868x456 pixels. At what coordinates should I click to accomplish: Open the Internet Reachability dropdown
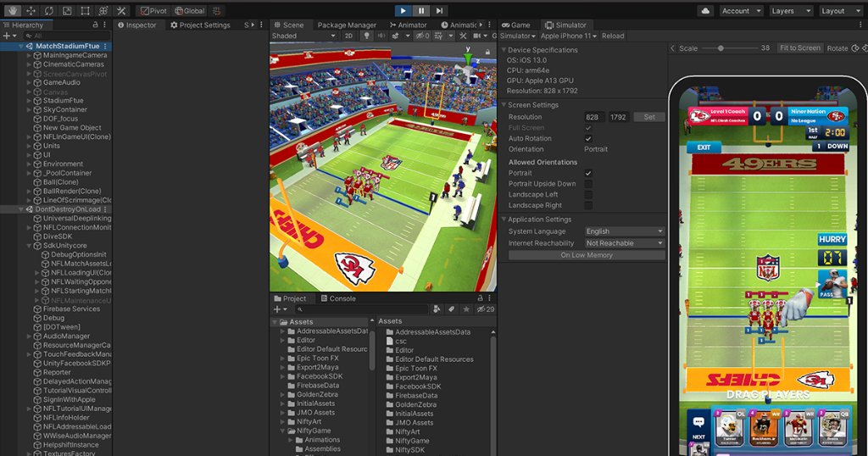click(625, 243)
